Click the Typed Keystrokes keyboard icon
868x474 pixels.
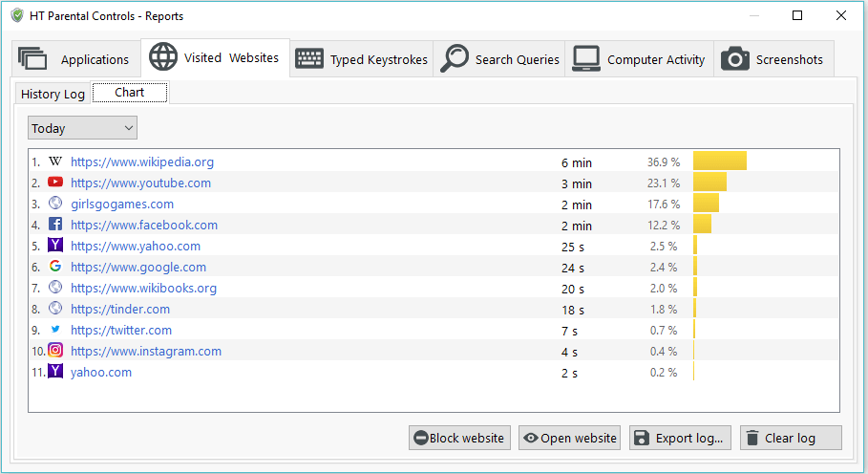308,58
